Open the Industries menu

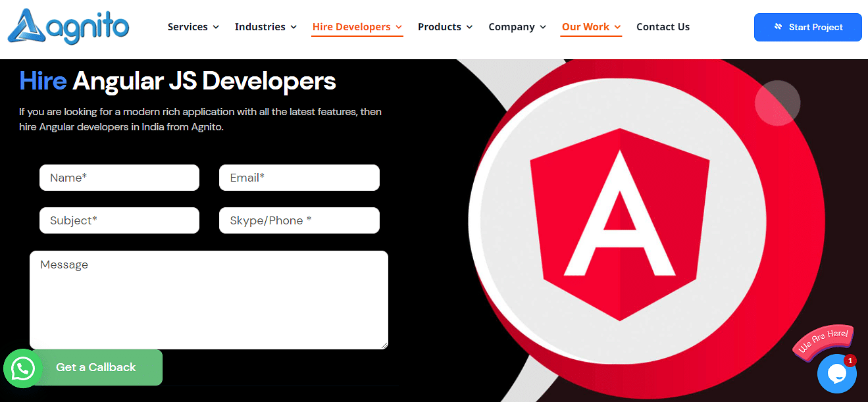pos(266,27)
